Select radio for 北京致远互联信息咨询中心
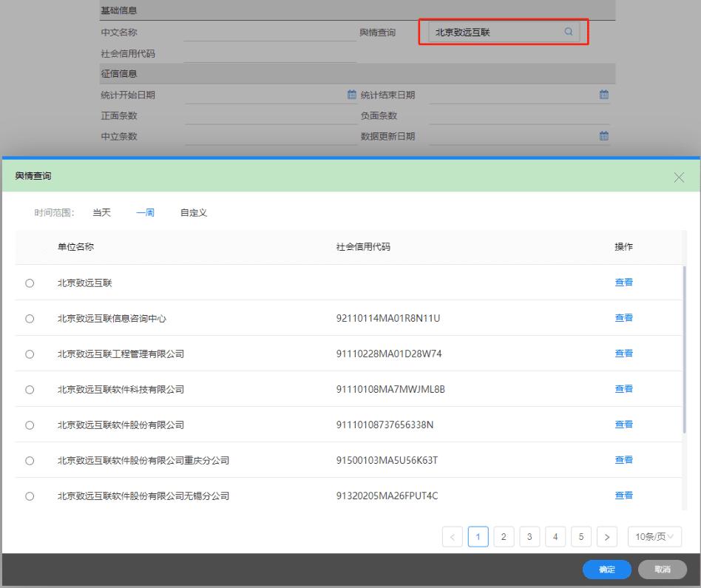The width and height of the screenshot is (701, 588). click(x=30, y=318)
